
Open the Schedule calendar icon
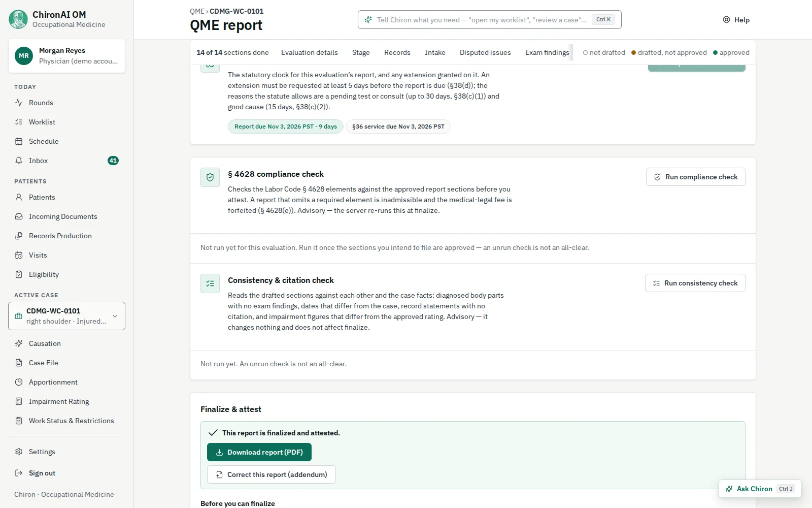click(19, 141)
